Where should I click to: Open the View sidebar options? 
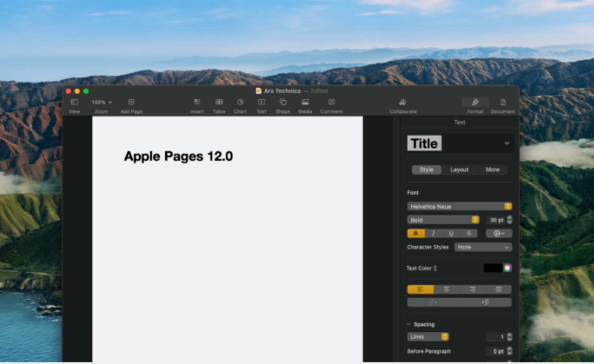point(75,102)
